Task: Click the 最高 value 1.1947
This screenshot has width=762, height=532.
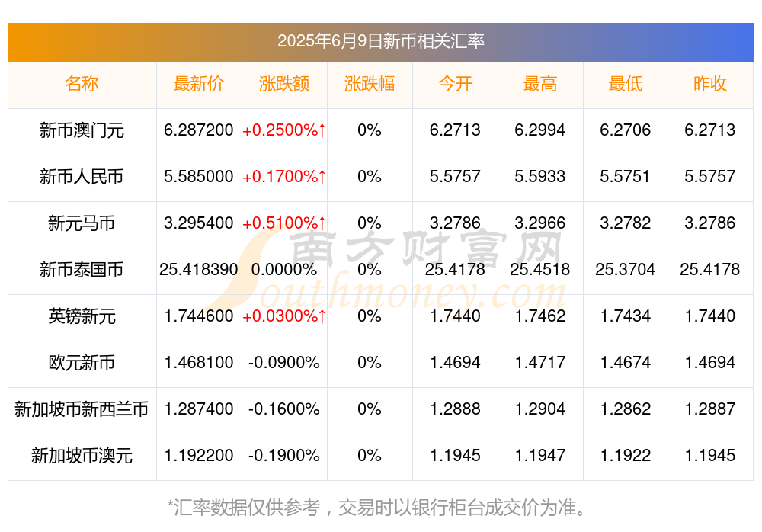Action: (x=540, y=455)
